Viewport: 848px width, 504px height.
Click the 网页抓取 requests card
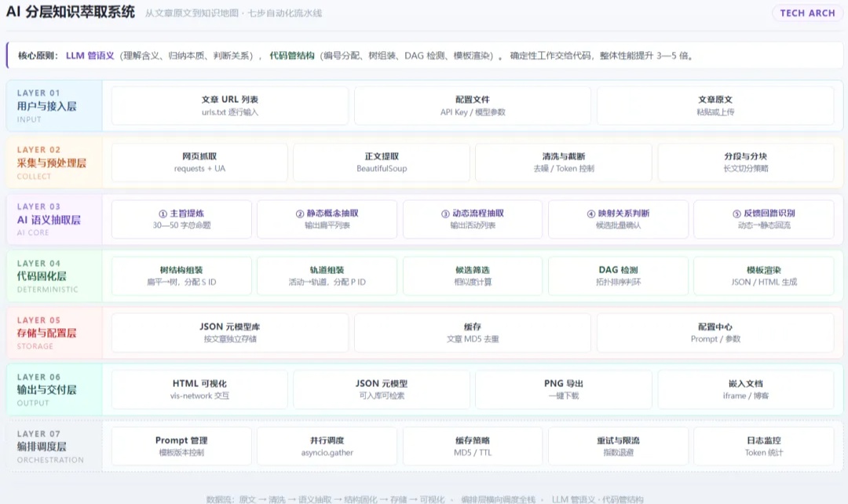(199, 163)
